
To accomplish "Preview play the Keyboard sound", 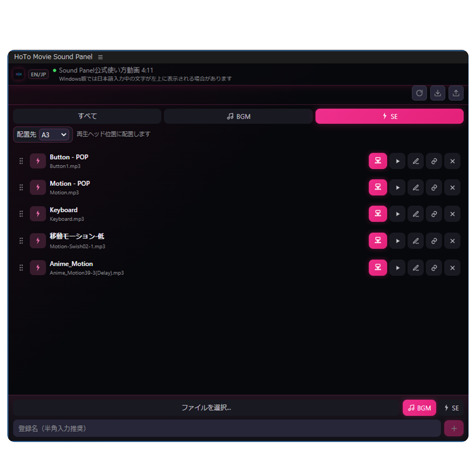I will point(397,214).
